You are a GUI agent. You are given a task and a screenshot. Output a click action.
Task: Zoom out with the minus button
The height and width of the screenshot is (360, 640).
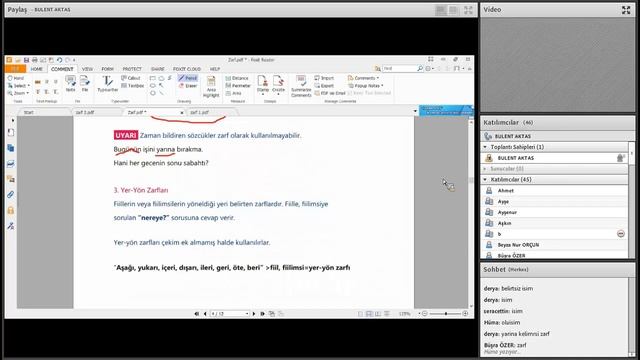coord(425,313)
